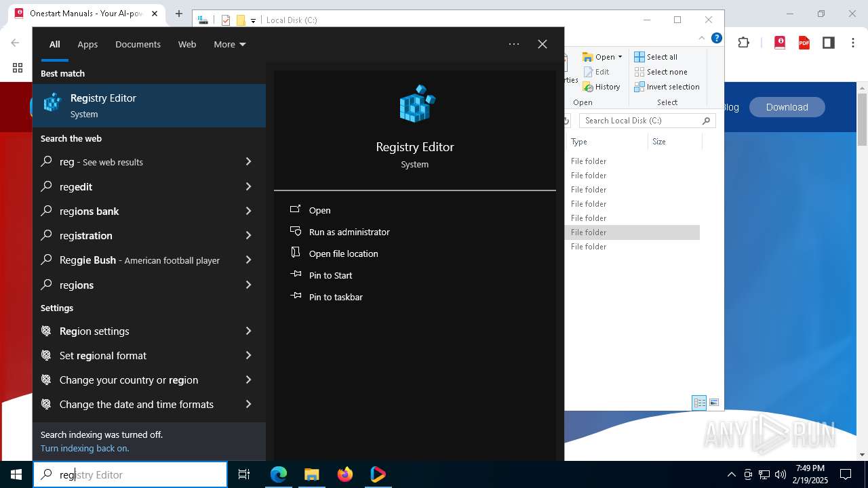Click Run as administrator for Registry Editor
Image resolution: width=868 pixels, height=488 pixels.
point(349,232)
